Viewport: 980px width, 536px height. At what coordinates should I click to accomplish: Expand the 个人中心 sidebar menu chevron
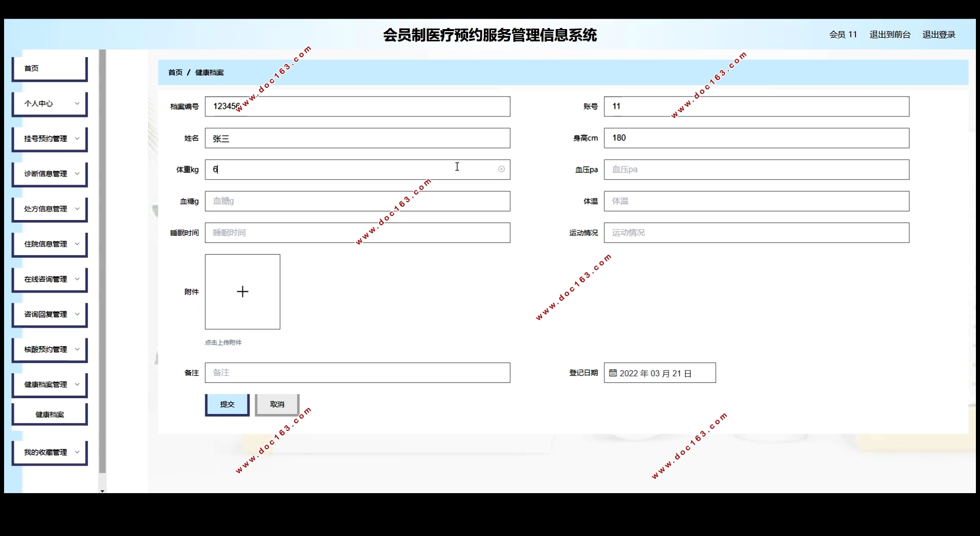tap(77, 103)
